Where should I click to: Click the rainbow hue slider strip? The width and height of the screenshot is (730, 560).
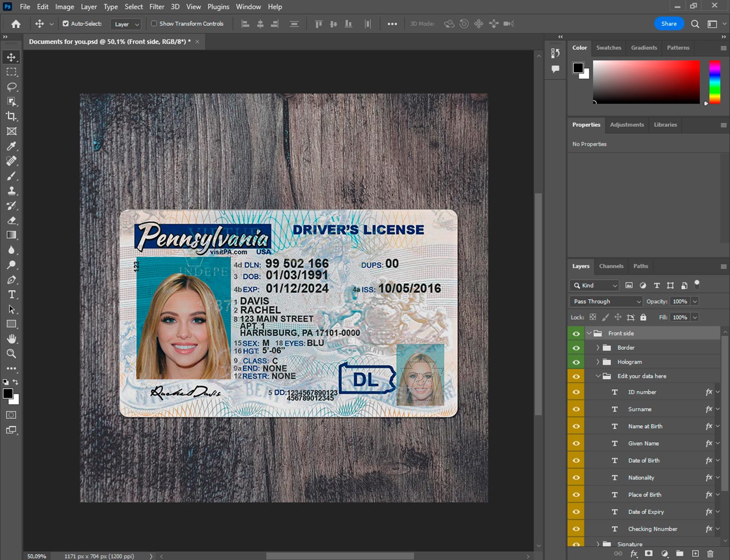pyautogui.click(x=714, y=81)
